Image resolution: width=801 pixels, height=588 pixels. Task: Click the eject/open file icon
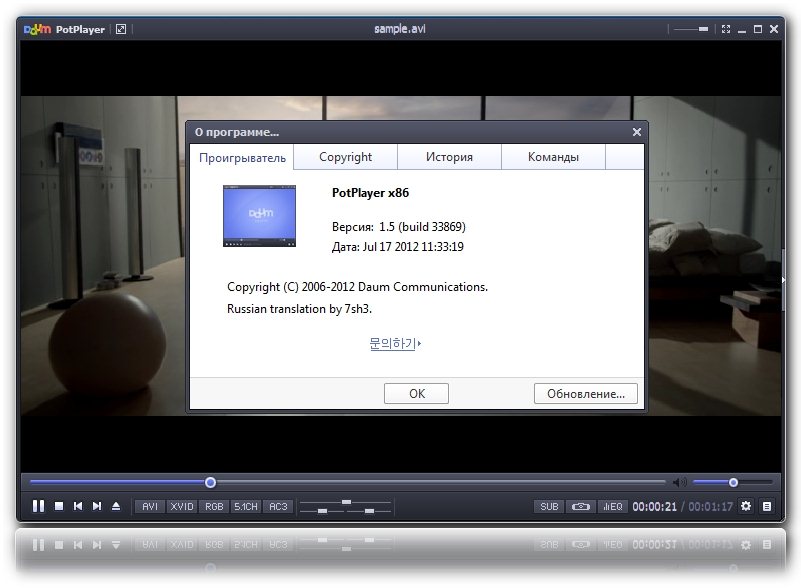[x=116, y=507]
